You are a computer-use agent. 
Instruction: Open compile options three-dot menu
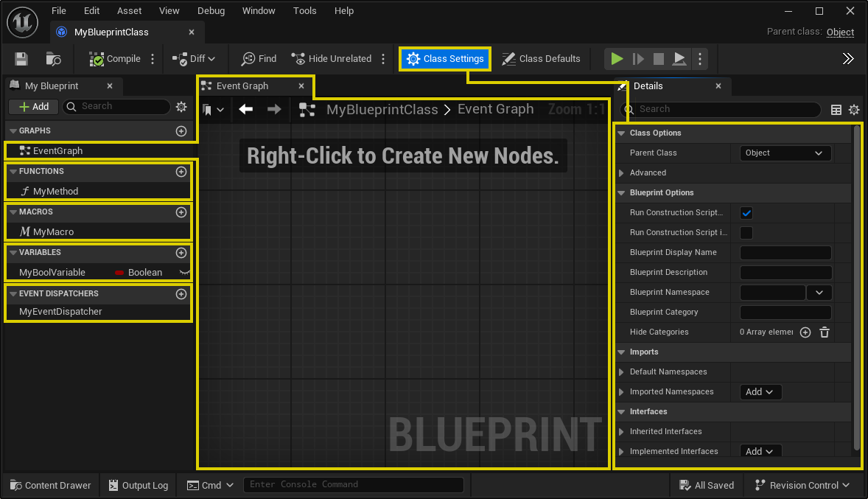(x=153, y=59)
